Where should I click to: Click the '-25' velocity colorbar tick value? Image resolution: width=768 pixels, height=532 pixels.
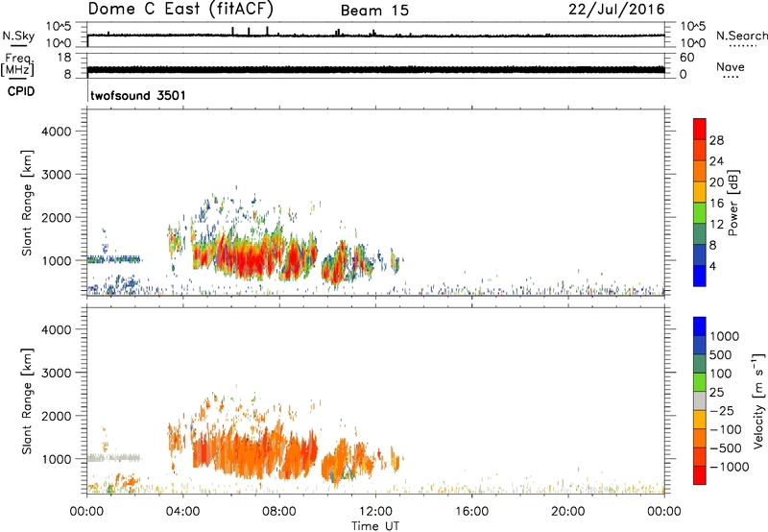(x=722, y=411)
